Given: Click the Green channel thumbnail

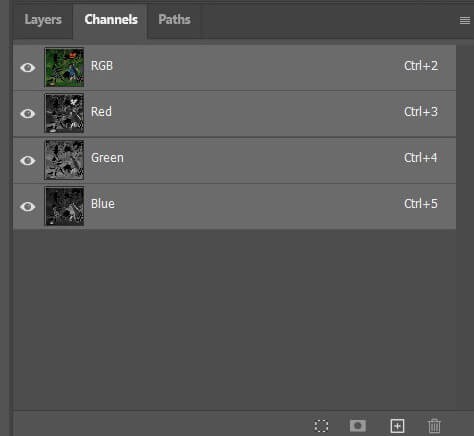Looking at the screenshot, I should click(64, 160).
